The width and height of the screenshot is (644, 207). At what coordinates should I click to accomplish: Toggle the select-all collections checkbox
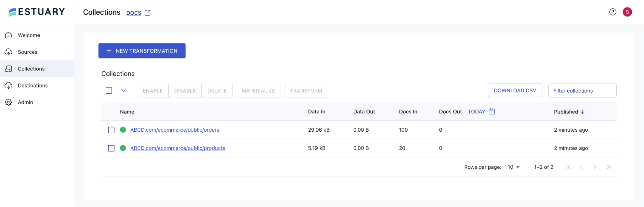[x=109, y=90]
